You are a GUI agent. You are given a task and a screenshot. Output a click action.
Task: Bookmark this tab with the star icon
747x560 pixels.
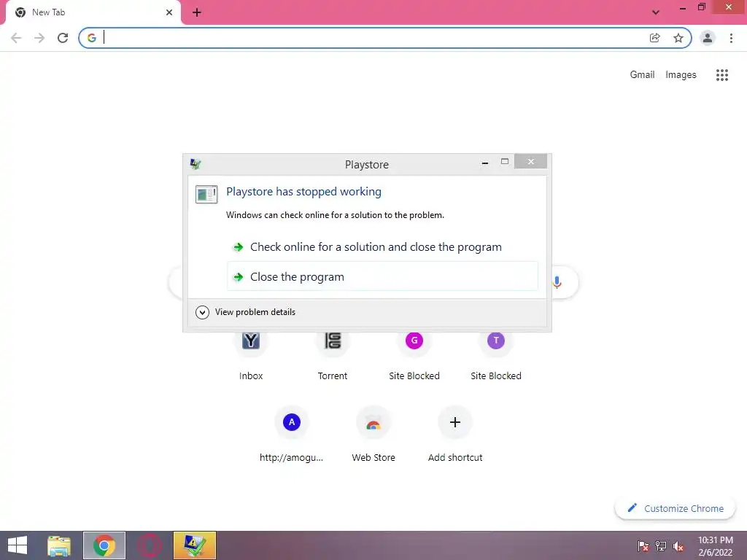[678, 38]
